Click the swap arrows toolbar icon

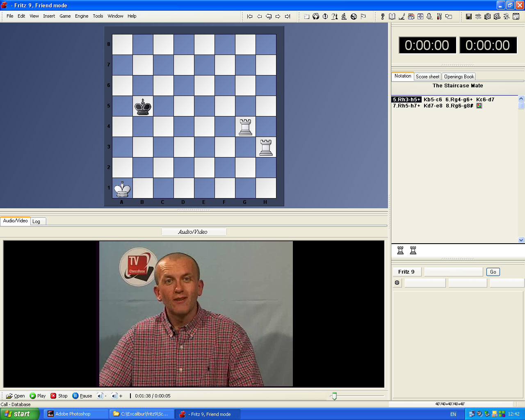(478, 16)
